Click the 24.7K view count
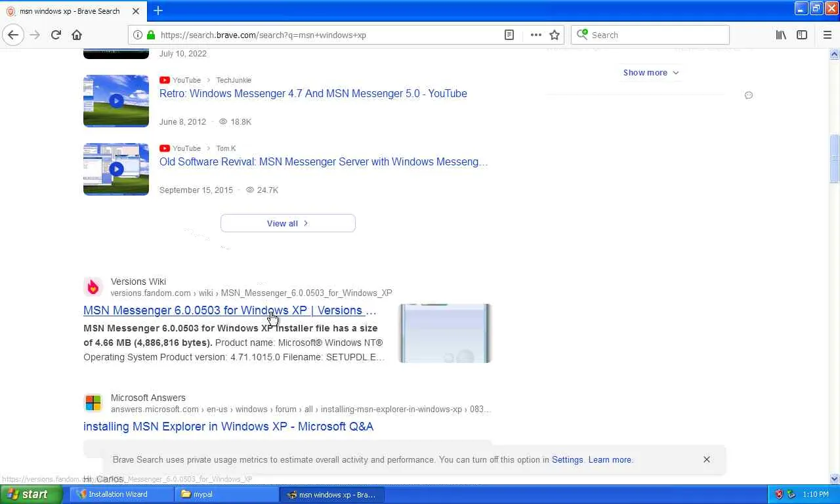Screen dimensions: 840x504 click(x=268, y=190)
